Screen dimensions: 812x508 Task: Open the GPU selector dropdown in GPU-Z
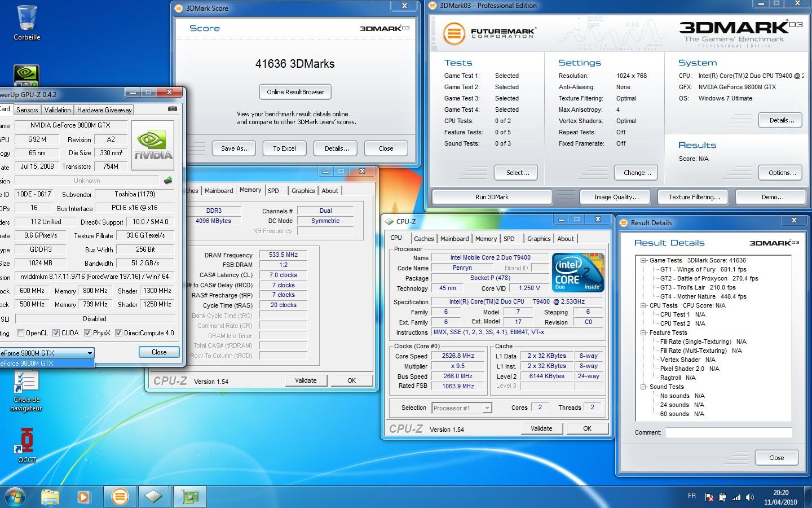[90, 353]
